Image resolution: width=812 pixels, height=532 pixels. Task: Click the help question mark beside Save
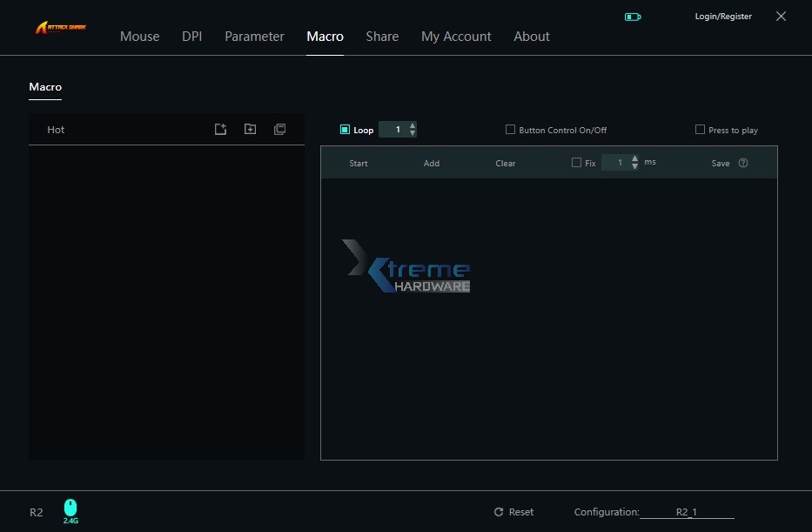[x=742, y=163]
